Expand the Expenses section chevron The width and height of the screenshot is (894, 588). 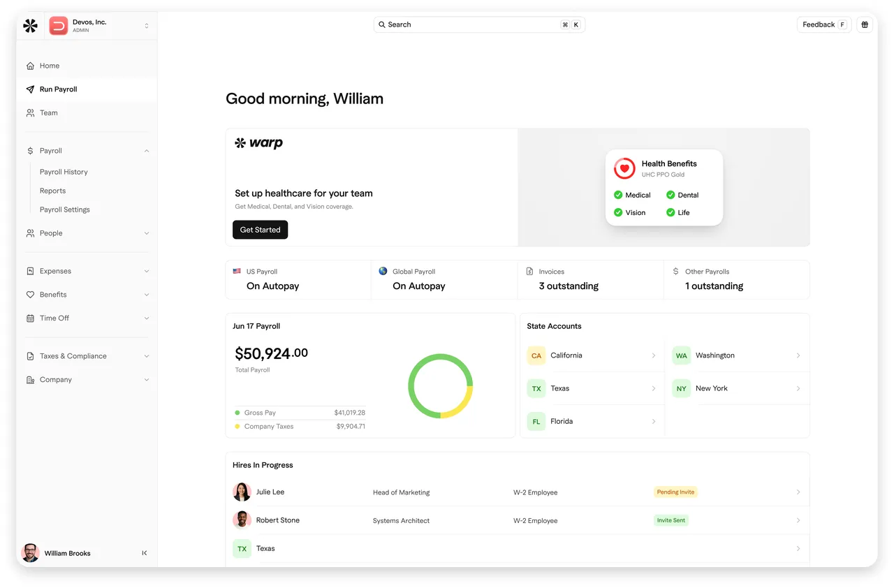coord(147,271)
